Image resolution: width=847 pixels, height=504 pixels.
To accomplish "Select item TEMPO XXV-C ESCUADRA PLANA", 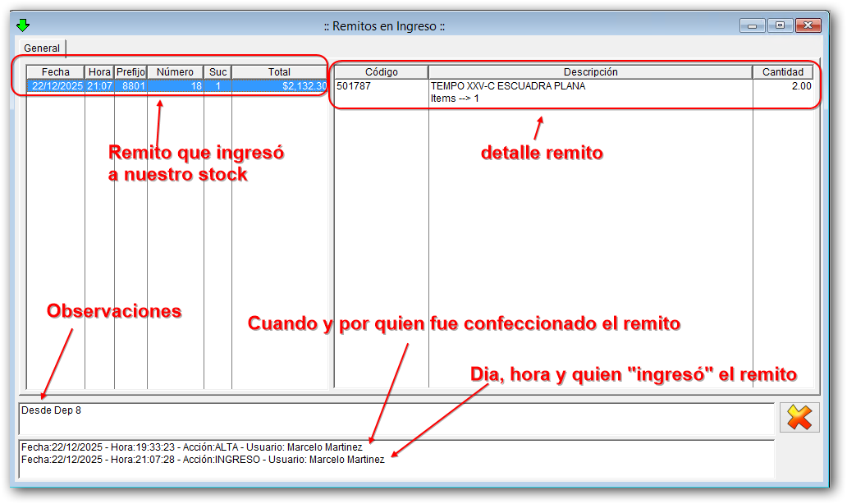I will (x=508, y=86).
